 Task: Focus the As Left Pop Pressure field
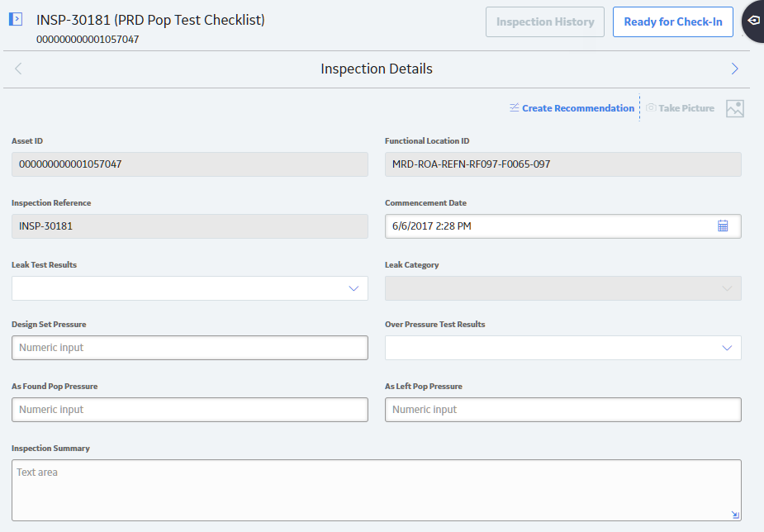pyautogui.click(x=562, y=410)
